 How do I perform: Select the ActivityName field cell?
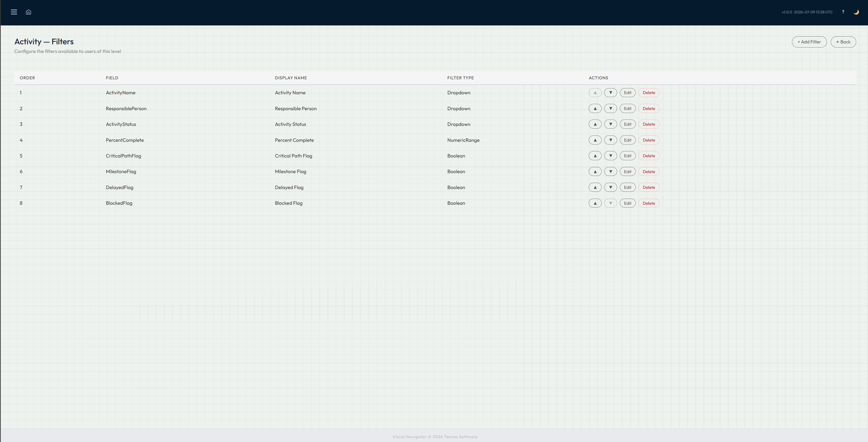[x=121, y=93]
